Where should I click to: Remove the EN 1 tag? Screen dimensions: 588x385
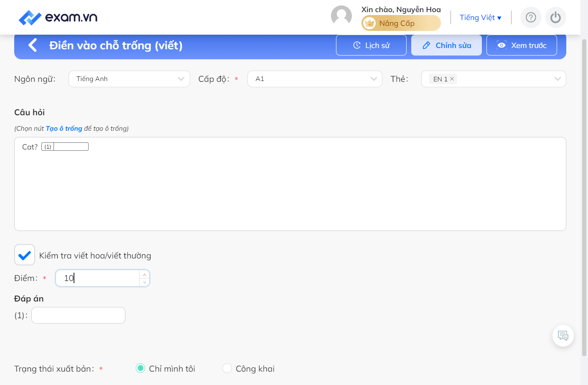tap(452, 79)
